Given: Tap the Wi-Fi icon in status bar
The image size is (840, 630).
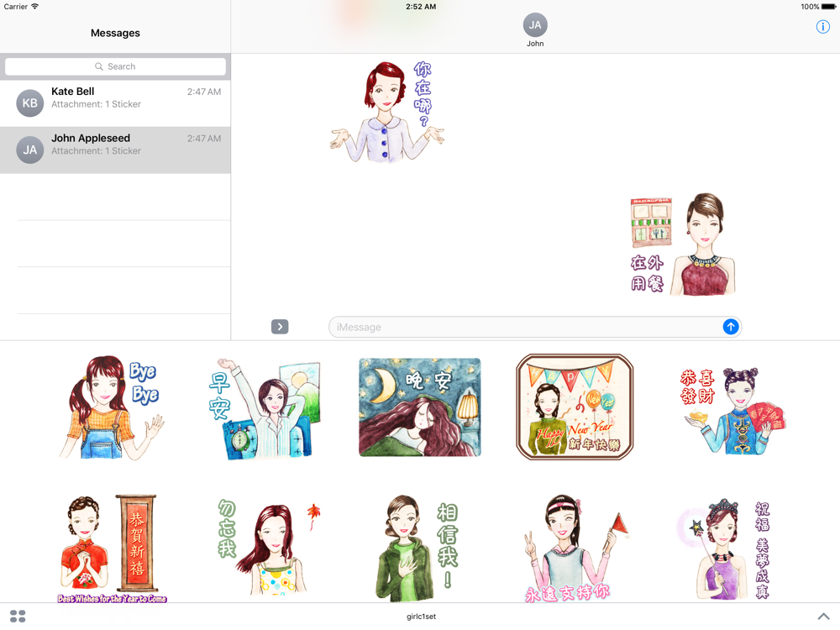Looking at the screenshot, I should [x=34, y=7].
